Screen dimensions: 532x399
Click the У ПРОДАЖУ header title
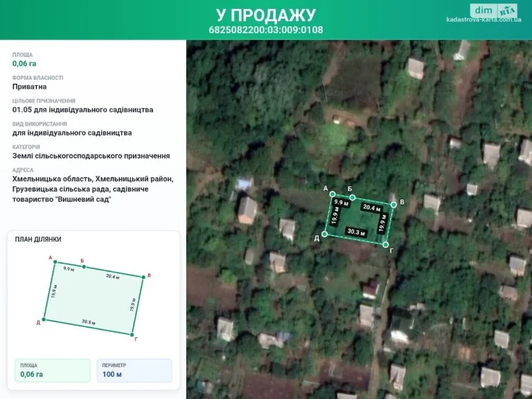coord(266,15)
